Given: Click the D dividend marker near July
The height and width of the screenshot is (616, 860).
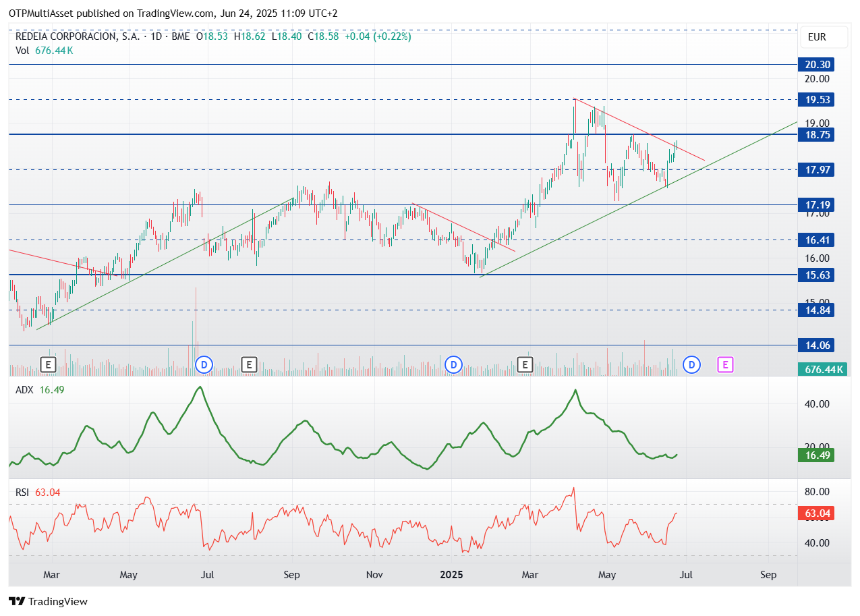Looking at the screenshot, I should (x=204, y=365).
